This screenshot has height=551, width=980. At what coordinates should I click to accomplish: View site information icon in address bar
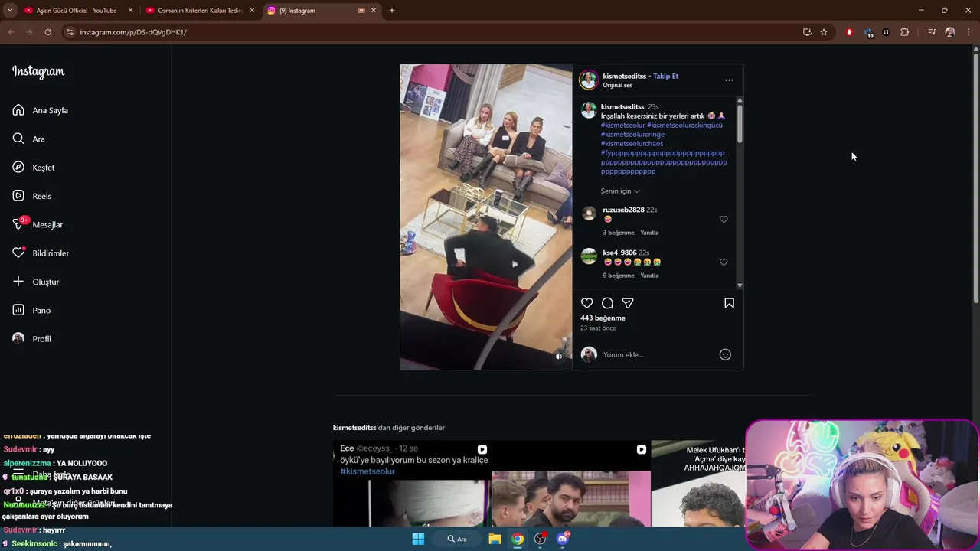point(70,32)
